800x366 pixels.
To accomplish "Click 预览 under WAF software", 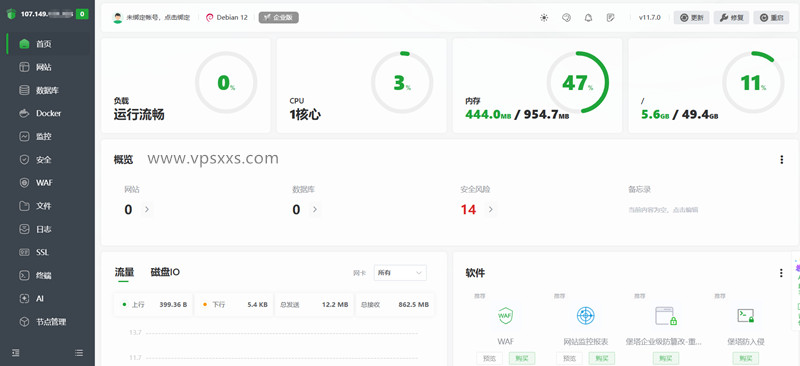I will (x=489, y=358).
